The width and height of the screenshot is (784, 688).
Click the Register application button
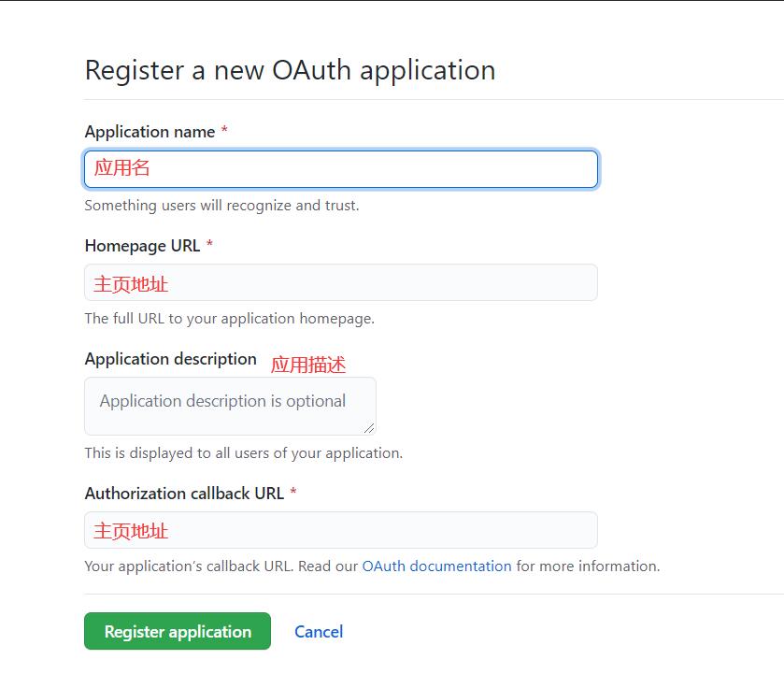tap(177, 631)
